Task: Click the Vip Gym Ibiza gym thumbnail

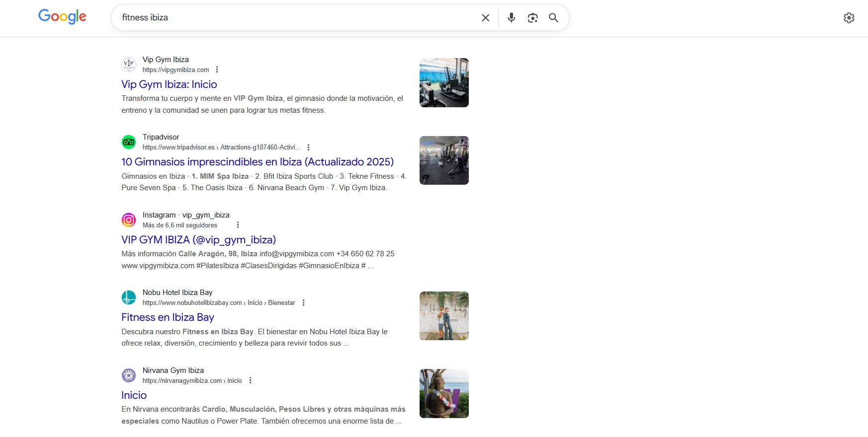Action: pos(444,82)
